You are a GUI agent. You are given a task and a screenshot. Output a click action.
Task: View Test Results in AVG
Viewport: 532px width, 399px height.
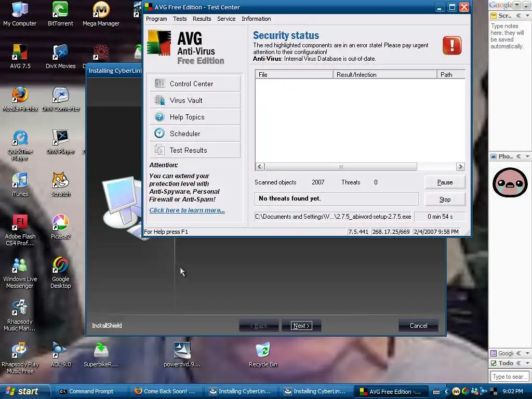click(195, 150)
